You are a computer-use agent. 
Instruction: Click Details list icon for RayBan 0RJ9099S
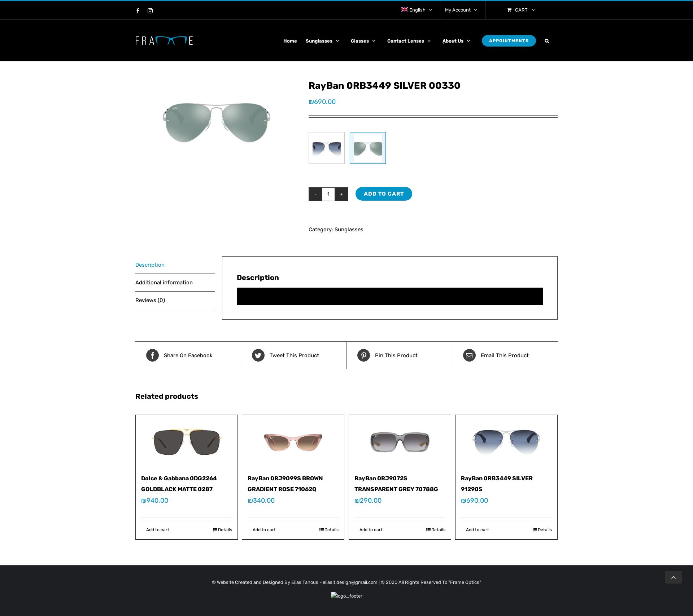[x=322, y=530]
